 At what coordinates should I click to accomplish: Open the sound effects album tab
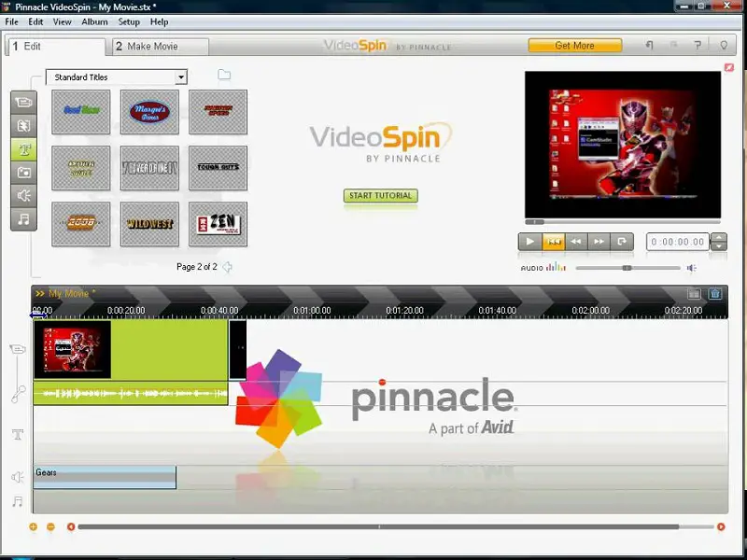(x=23, y=195)
